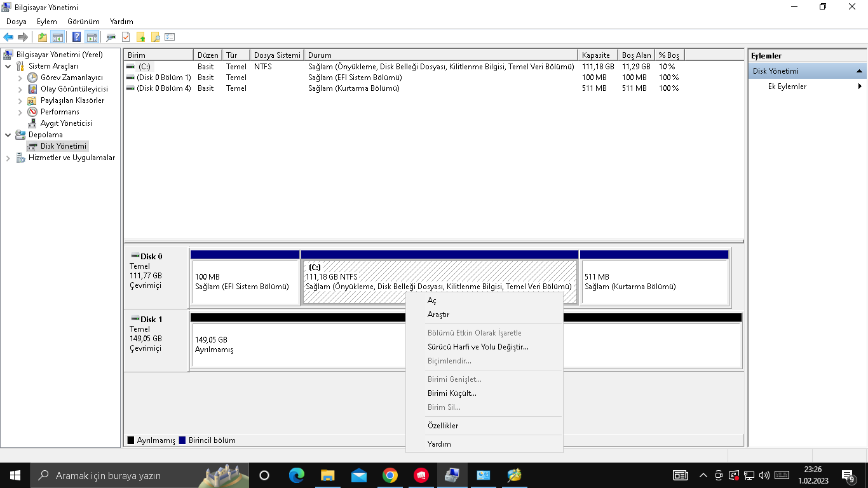
Task: Click the blue Back arrow in toolbar
Action: click(8, 37)
